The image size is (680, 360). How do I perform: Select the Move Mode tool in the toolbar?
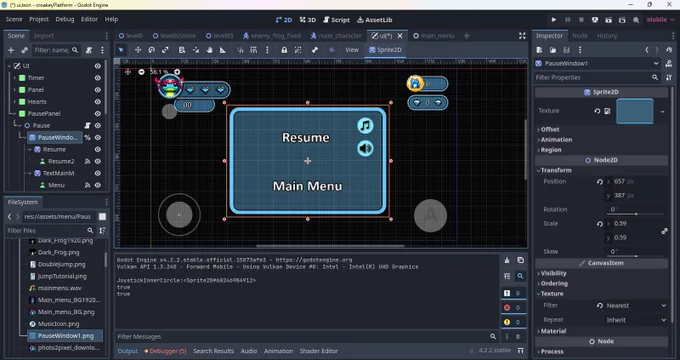(137, 50)
